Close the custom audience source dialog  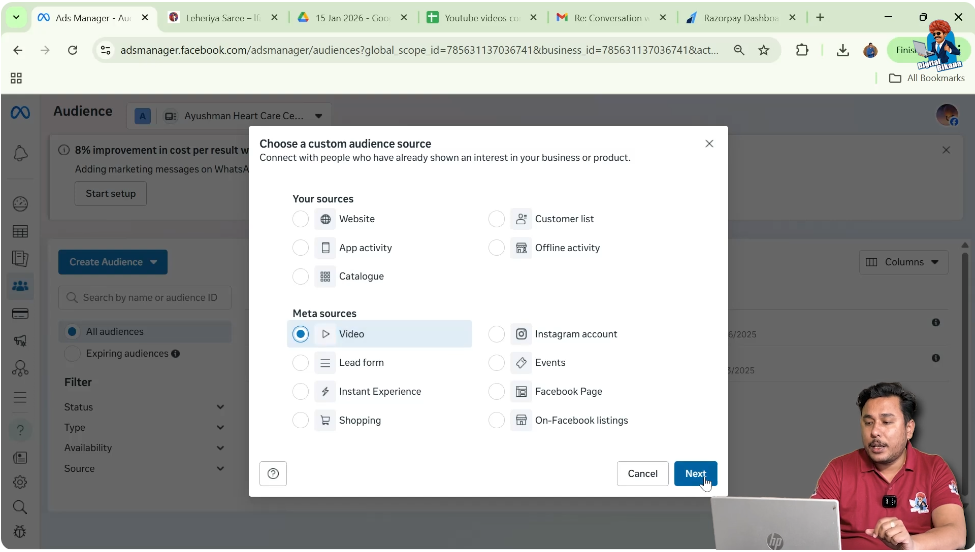[709, 144]
